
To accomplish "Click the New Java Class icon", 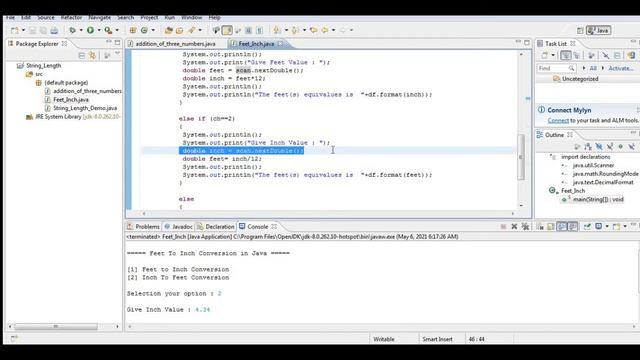I will [144, 30].
